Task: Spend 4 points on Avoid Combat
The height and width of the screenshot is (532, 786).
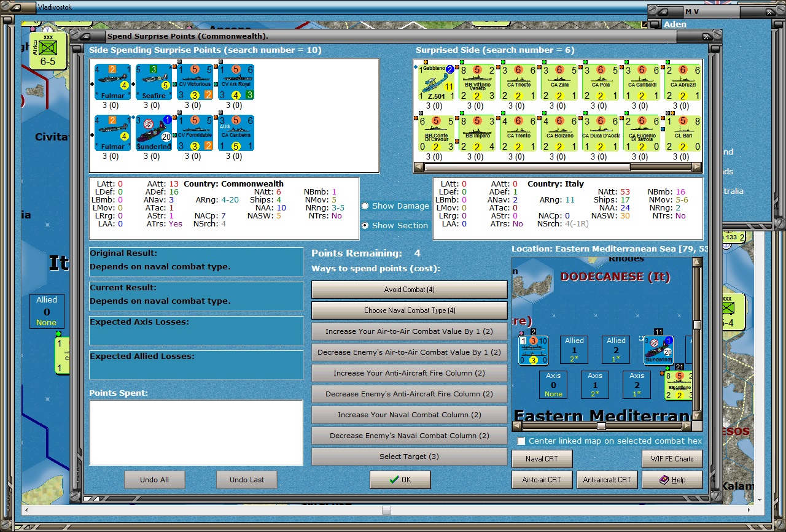Action: [x=409, y=290]
